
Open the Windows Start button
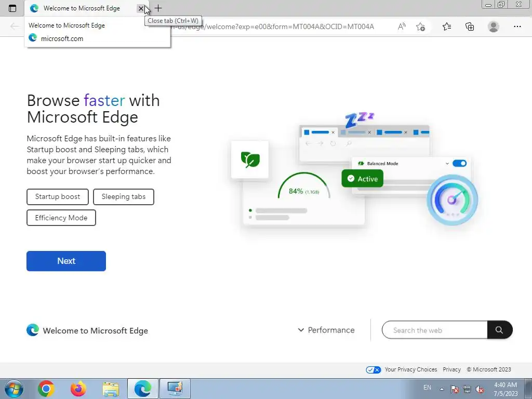(x=14, y=389)
